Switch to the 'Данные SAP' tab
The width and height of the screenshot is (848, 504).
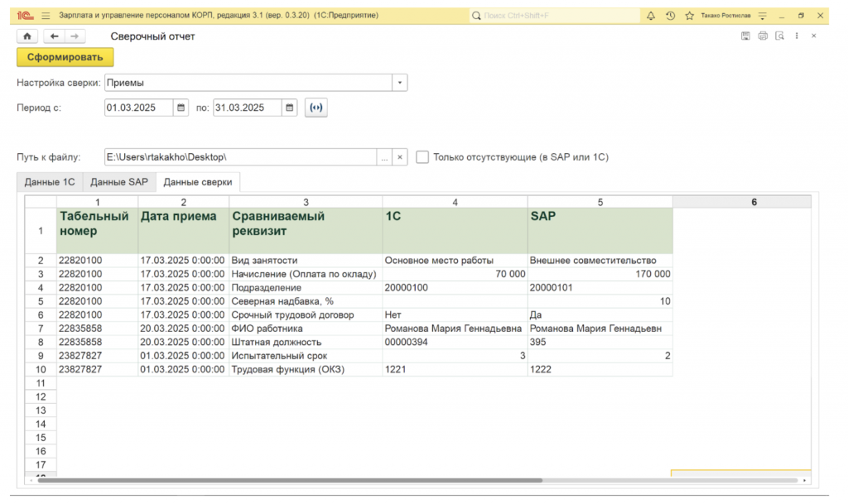coord(119,182)
